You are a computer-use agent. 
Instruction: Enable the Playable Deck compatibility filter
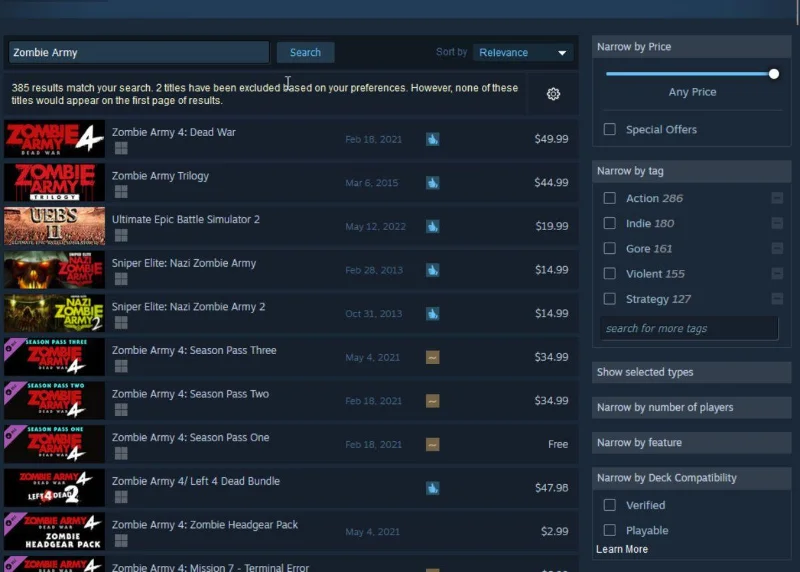609,530
